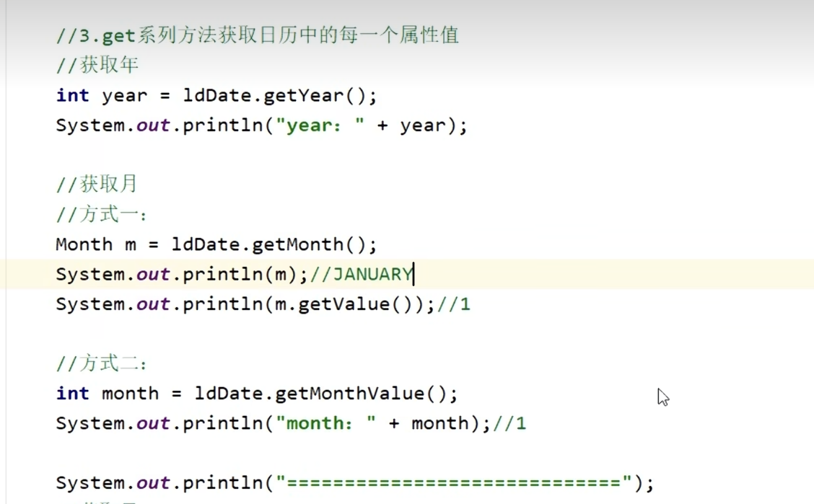This screenshot has width=814, height=504.
Task: Click the comment line starting with //3.get
Action: pos(257,35)
